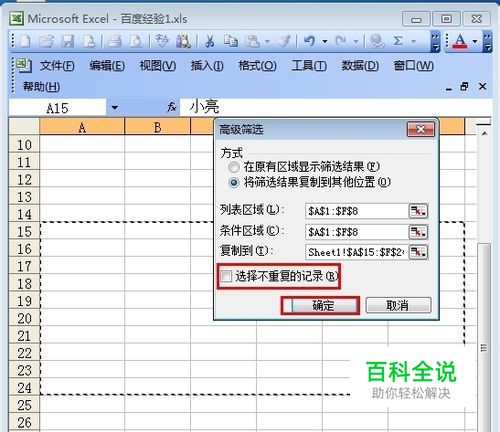The image size is (500, 432).
Task: Confirm the filter with 确定 button
Action: [322, 305]
